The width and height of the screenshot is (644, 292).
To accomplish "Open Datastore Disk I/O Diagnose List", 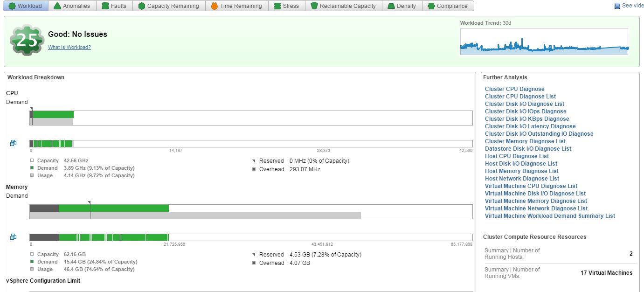I will (x=528, y=149).
